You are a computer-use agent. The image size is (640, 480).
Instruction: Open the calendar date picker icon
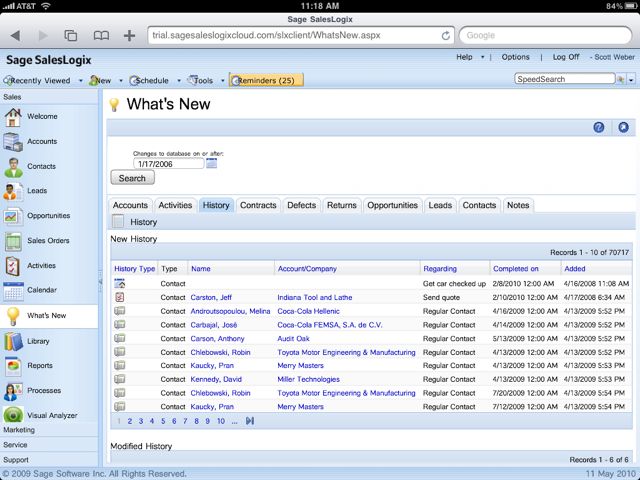[x=211, y=164]
